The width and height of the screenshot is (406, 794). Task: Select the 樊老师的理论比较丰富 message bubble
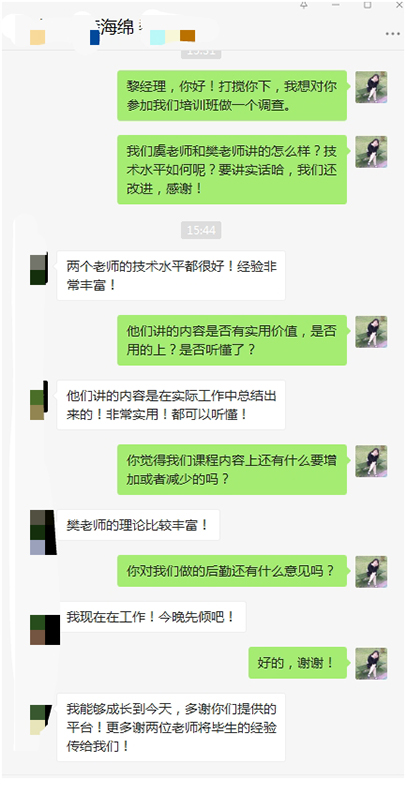(138, 525)
